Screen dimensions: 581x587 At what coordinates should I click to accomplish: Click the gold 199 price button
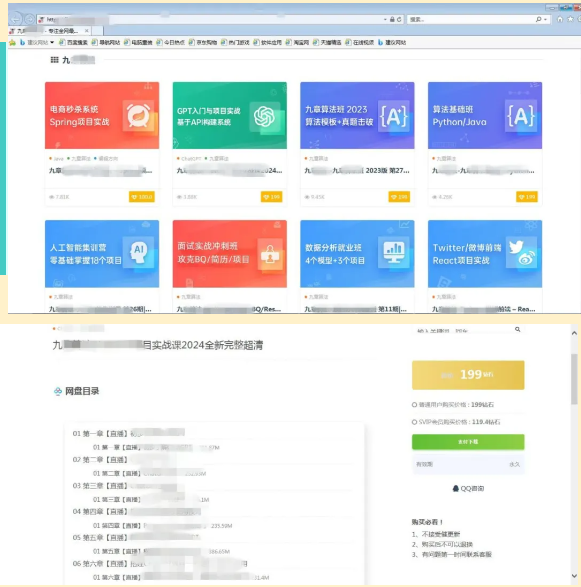(x=468, y=375)
